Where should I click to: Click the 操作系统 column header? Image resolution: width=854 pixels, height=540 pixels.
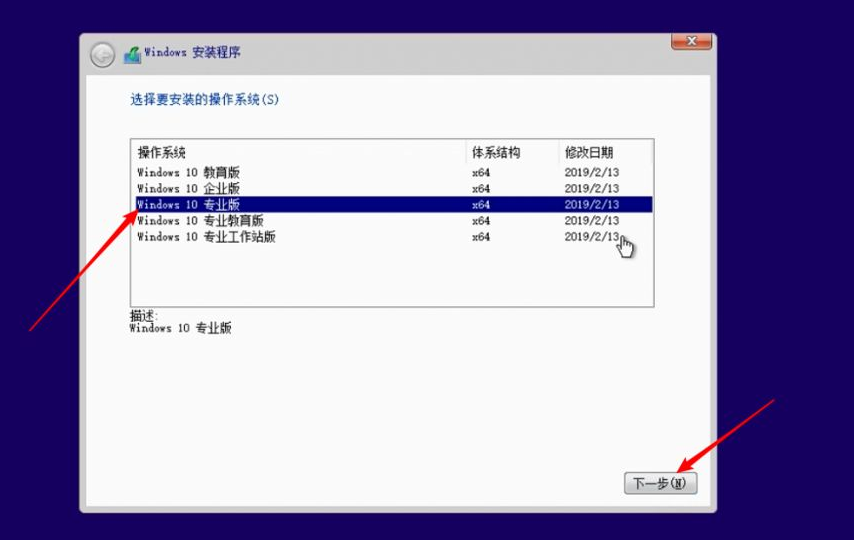point(298,152)
